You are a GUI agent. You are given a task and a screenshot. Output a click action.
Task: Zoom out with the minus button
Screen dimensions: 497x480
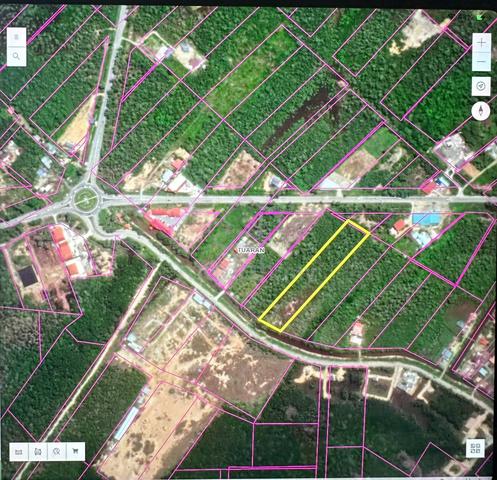481,62
